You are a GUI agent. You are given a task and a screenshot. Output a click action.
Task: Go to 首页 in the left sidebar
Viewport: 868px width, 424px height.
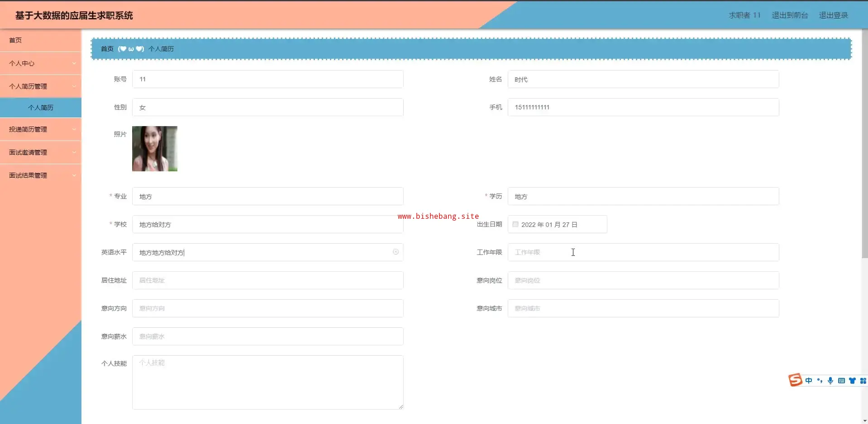pyautogui.click(x=41, y=40)
